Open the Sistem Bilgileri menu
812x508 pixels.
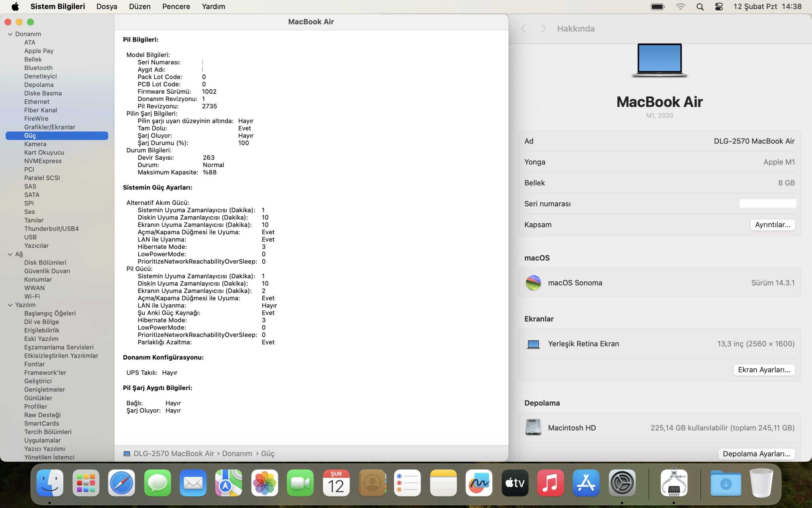click(x=57, y=6)
